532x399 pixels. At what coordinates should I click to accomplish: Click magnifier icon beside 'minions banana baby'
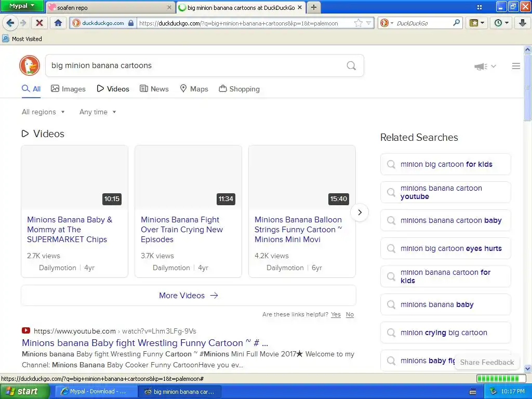391,304
